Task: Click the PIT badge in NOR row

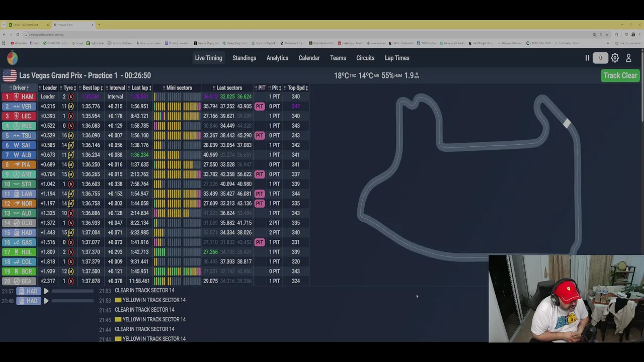Action: click(260, 203)
